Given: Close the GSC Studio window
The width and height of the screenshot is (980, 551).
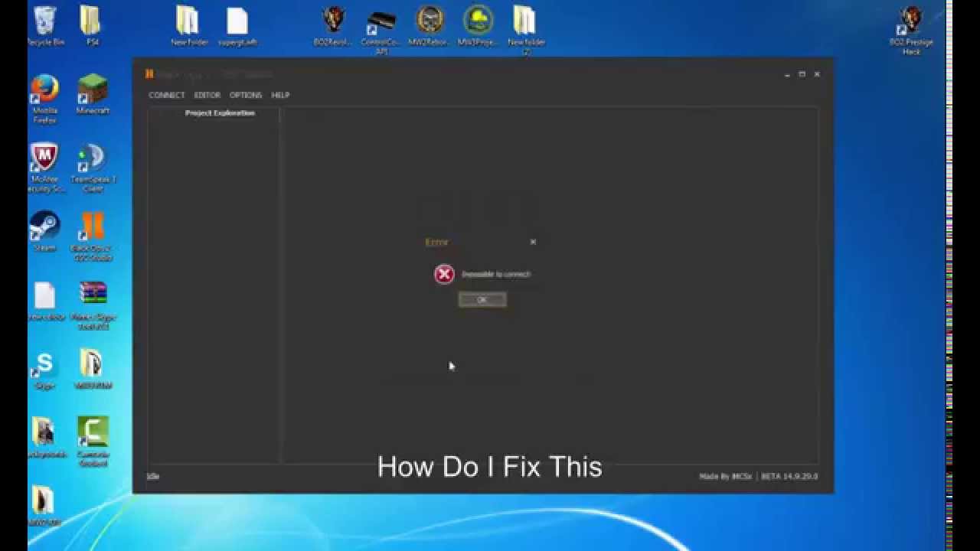Looking at the screenshot, I should (x=816, y=74).
